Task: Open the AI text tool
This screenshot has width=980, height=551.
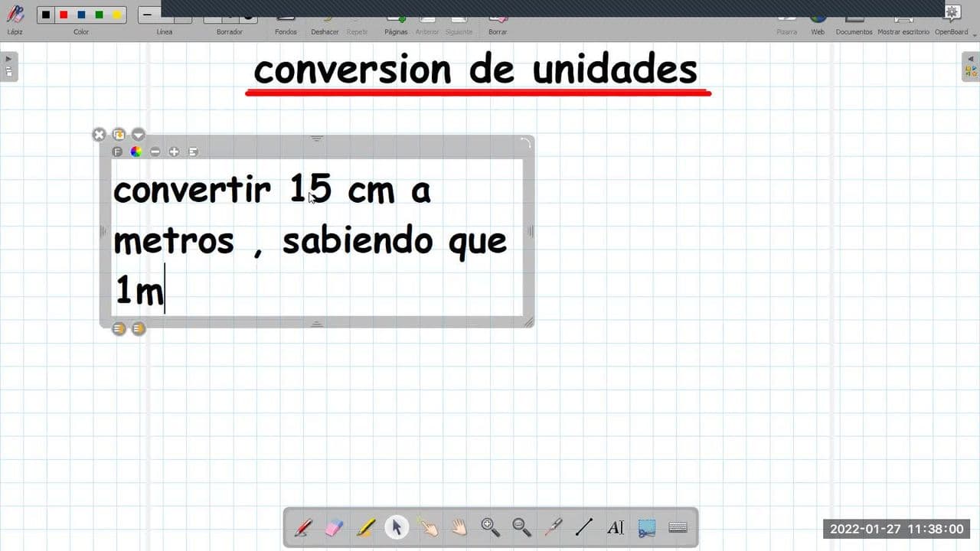Action: (x=615, y=527)
